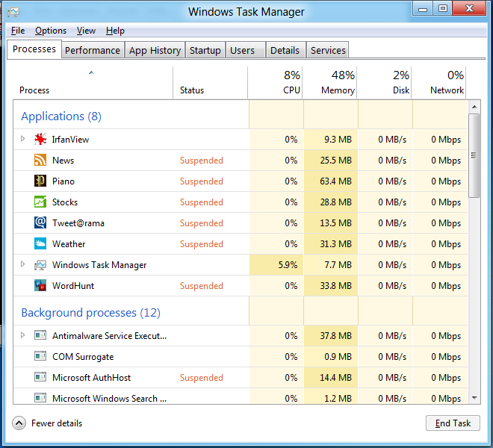Click the Microsoft AuthHost process icon
Viewport: 493px width, 448px height.
(40, 377)
